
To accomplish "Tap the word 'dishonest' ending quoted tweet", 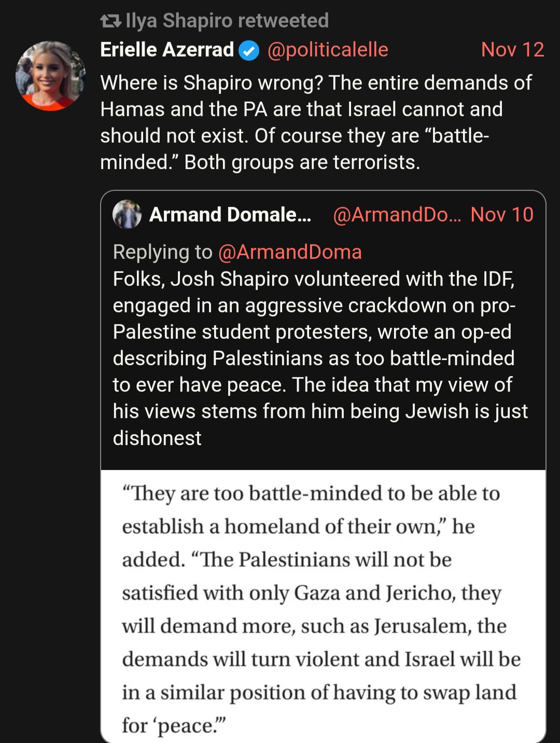I will tap(157, 438).
